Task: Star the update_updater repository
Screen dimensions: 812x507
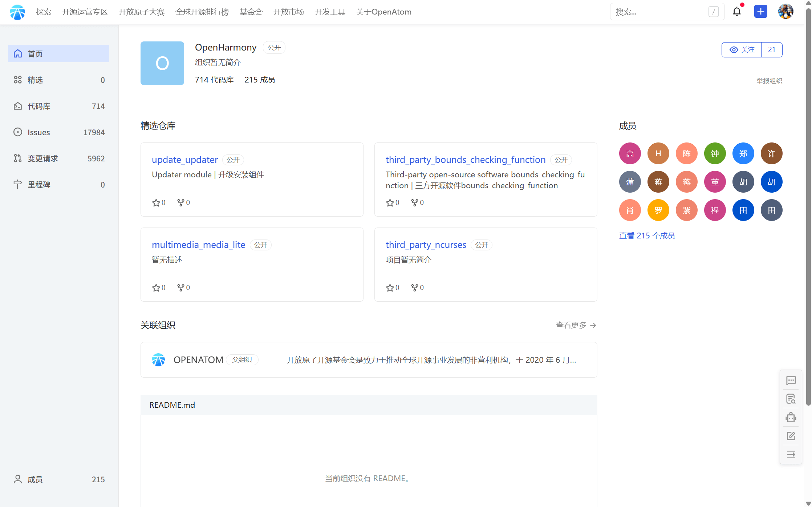Action: coord(156,203)
